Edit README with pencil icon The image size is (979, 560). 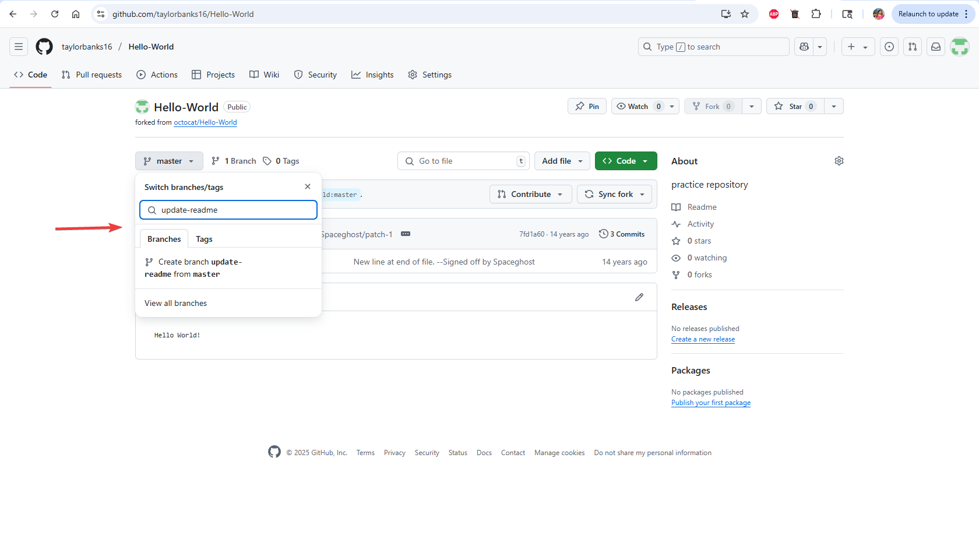(639, 297)
